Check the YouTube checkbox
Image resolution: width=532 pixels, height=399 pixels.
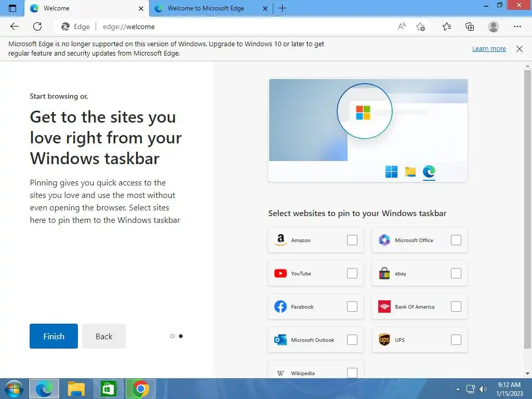click(352, 273)
